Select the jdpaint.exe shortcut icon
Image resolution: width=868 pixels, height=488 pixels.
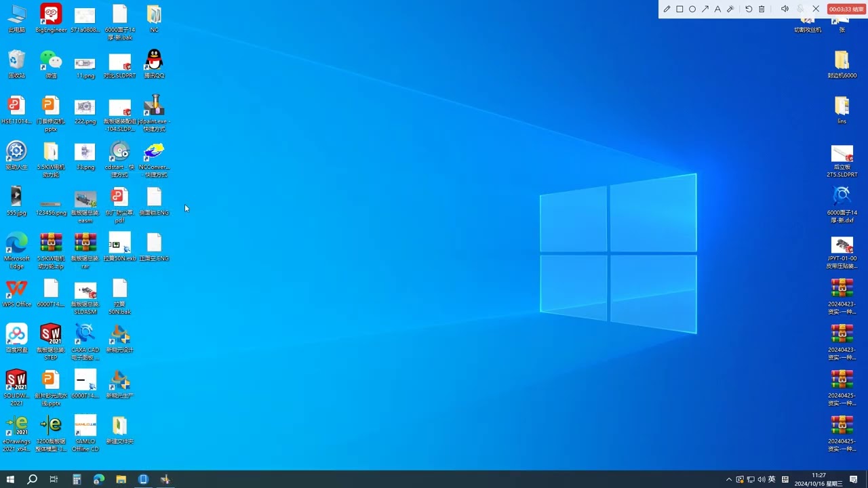pyautogui.click(x=154, y=114)
